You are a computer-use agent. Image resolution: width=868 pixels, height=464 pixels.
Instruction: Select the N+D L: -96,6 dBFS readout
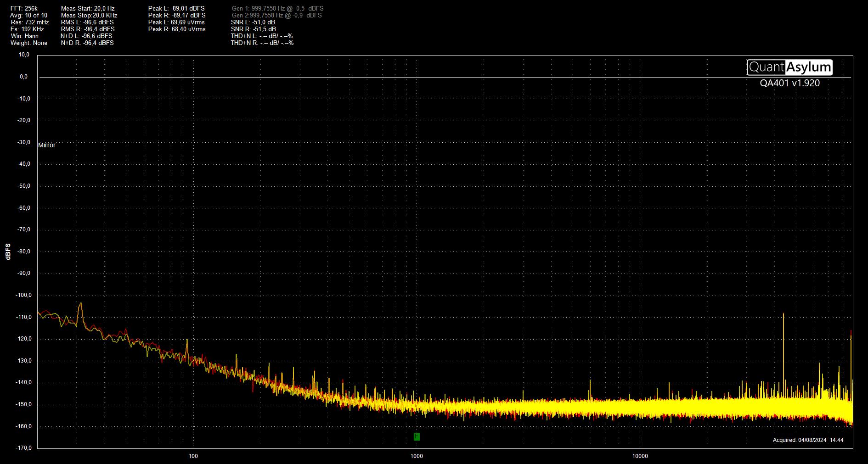pos(86,36)
